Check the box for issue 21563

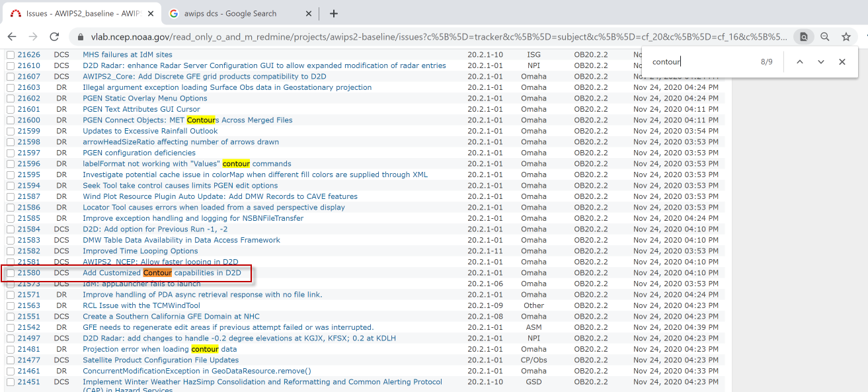tap(11, 305)
